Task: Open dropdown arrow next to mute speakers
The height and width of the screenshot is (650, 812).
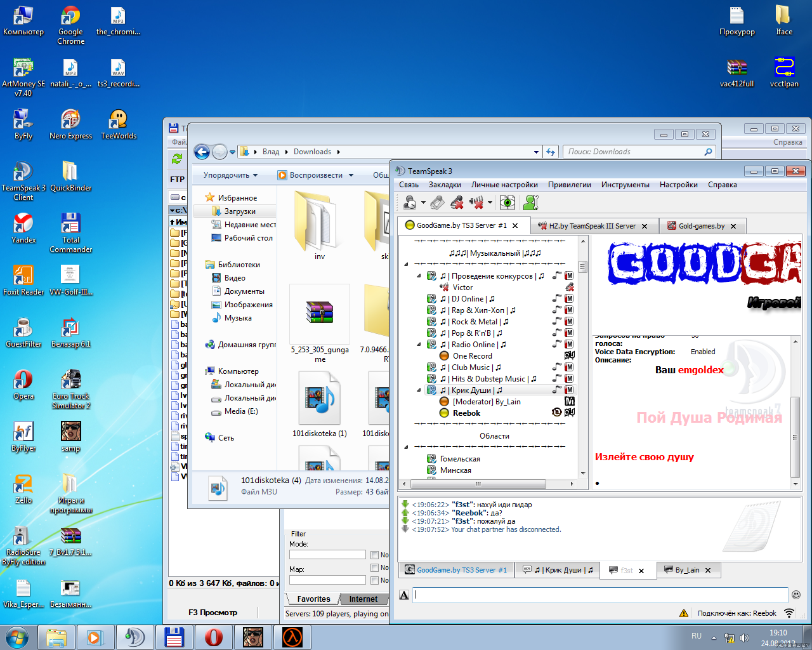Action: (x=490, y=203)
